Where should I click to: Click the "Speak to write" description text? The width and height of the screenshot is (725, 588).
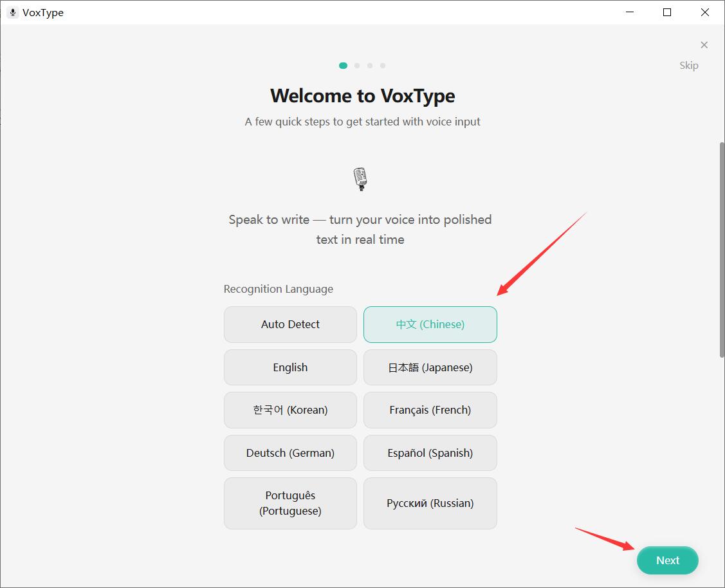point(360,229)
